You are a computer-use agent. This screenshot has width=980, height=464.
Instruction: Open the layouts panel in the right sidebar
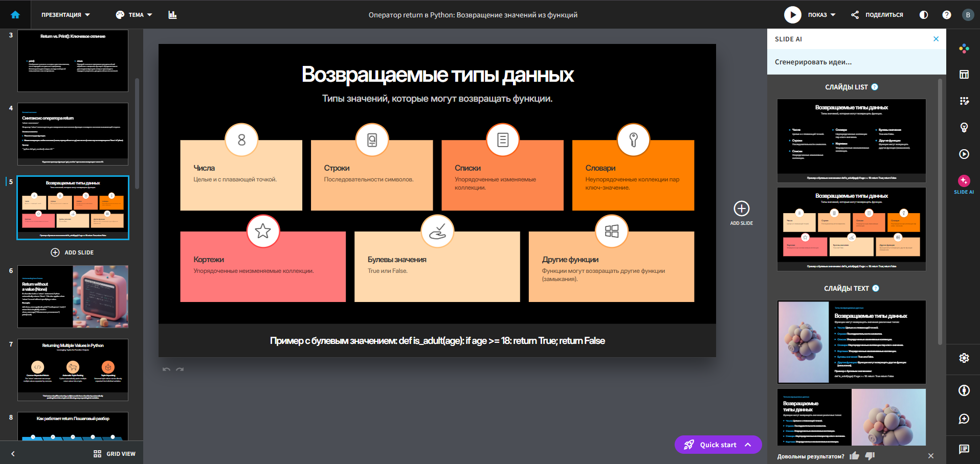964,74
